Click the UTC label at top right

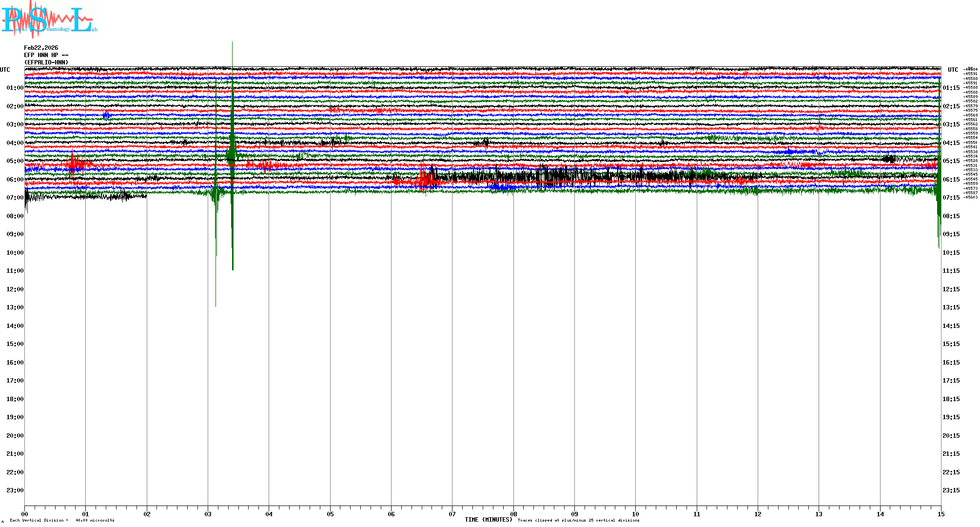[x=953, y=70]
